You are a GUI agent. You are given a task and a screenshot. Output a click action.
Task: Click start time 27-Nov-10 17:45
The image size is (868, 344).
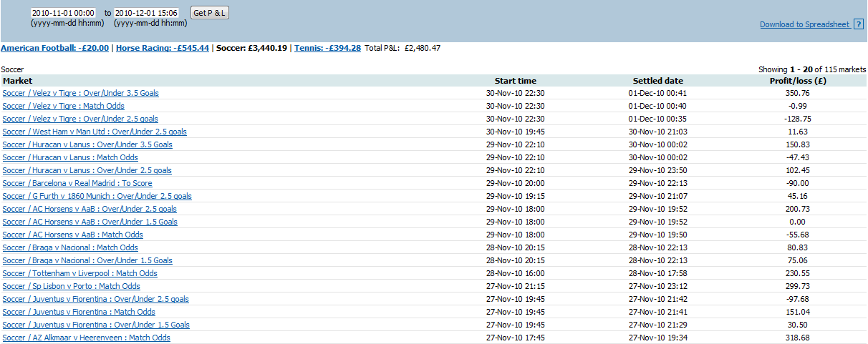pos(516,338)
